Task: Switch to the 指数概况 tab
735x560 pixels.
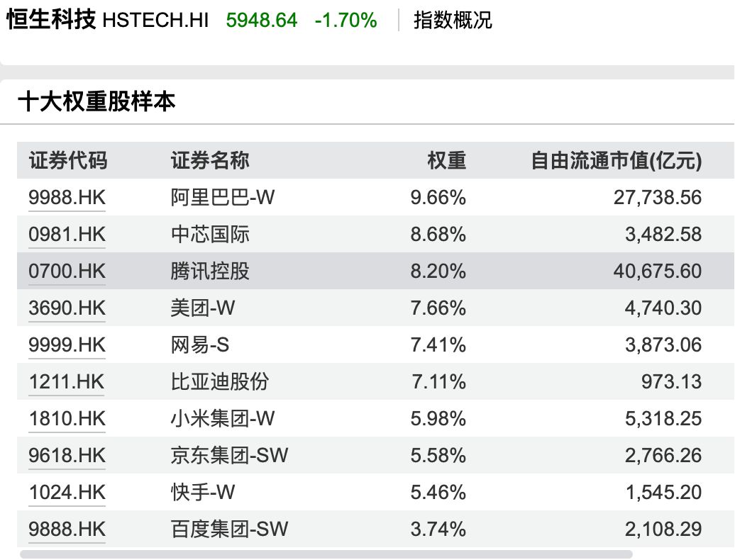Action: (x=453, y=20)
